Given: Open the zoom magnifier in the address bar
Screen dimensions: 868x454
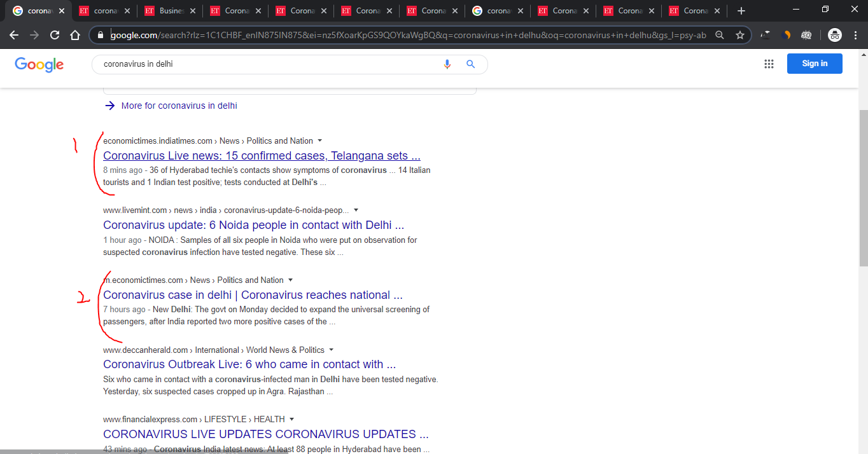Looking at the screenshot, I should tap(720, 36).
